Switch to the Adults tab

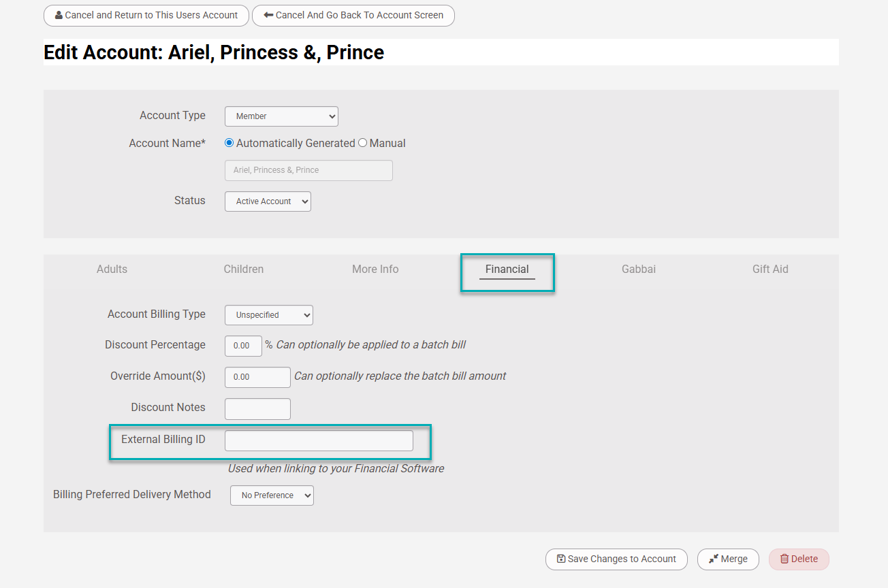pyautogui.click(x=112, y=269)
